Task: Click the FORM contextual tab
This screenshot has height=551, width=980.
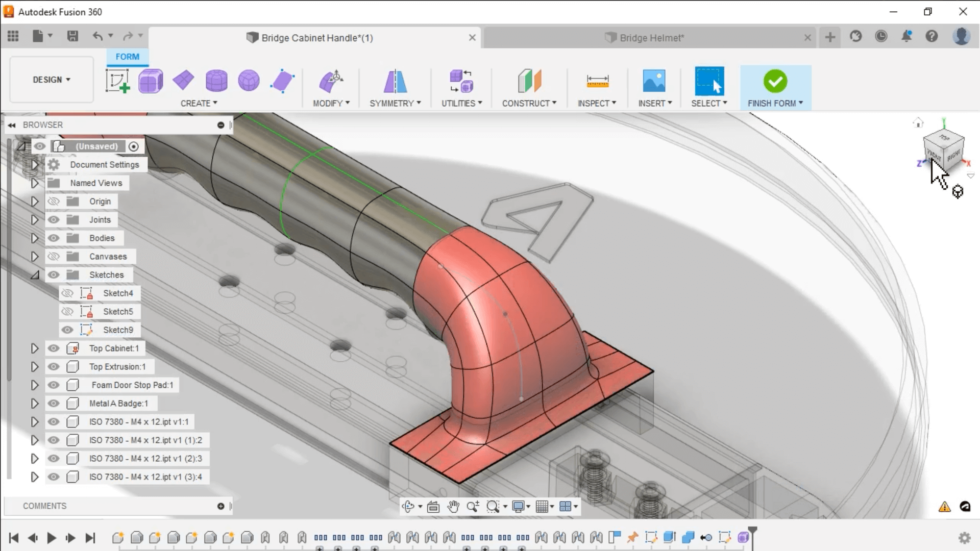Action: (x=127, y=57)
